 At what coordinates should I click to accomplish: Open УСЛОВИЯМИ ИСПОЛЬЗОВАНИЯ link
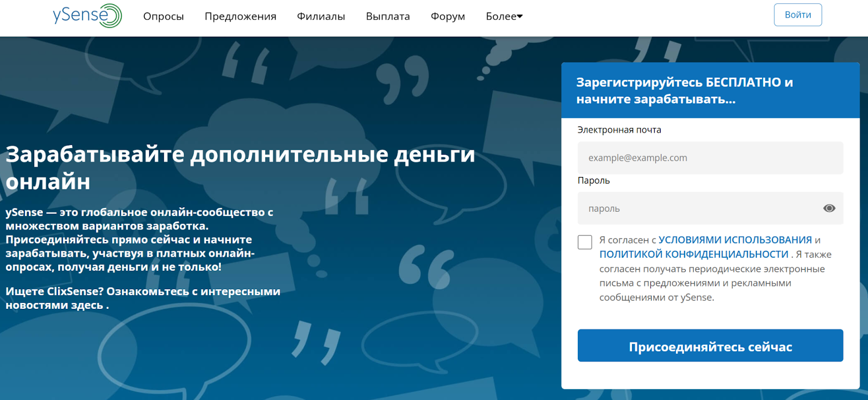click(x=735, y=240)
